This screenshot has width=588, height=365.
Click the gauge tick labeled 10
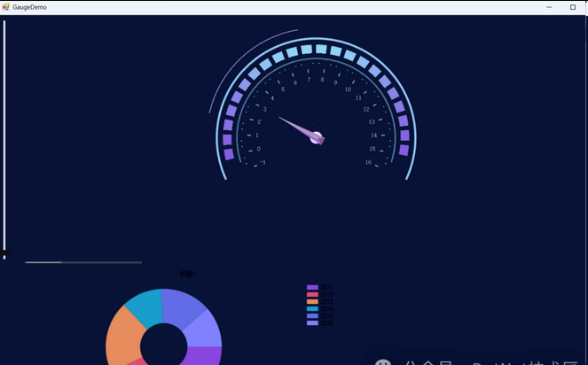point(348,89)
